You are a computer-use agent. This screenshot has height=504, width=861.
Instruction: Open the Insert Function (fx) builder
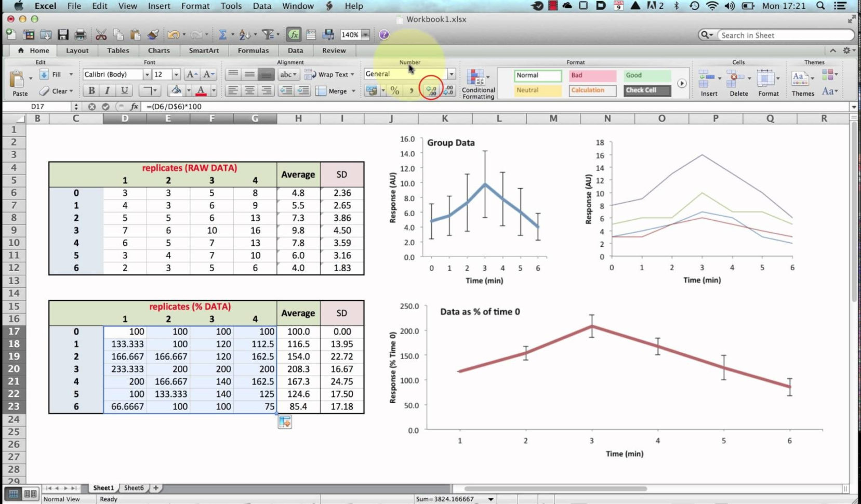(x=293, y=34)
